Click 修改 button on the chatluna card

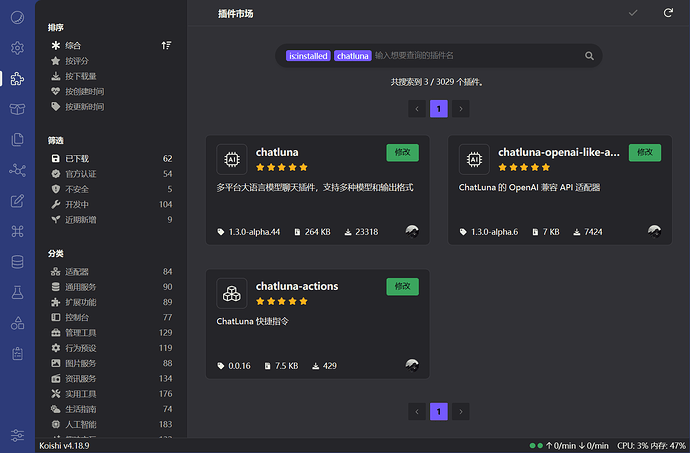point(402,152)
